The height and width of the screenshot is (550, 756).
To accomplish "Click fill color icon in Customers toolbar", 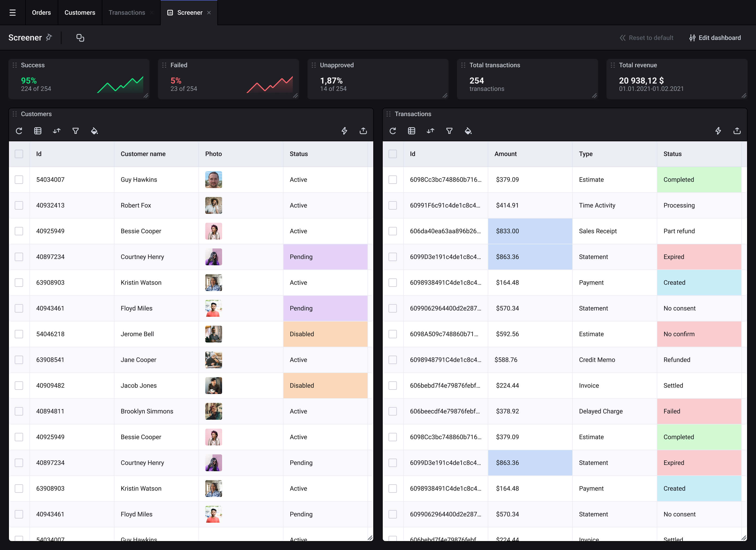I will click(94, 131).
